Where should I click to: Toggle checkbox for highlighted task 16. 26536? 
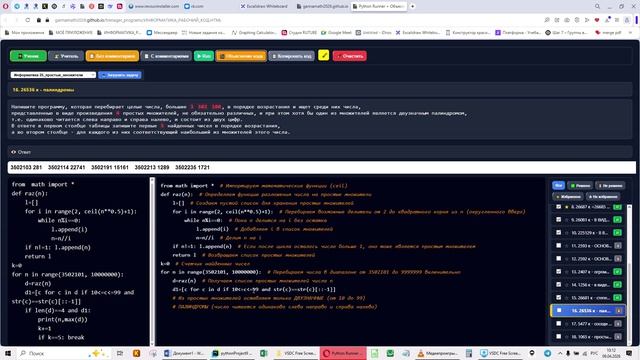[559, 311]
